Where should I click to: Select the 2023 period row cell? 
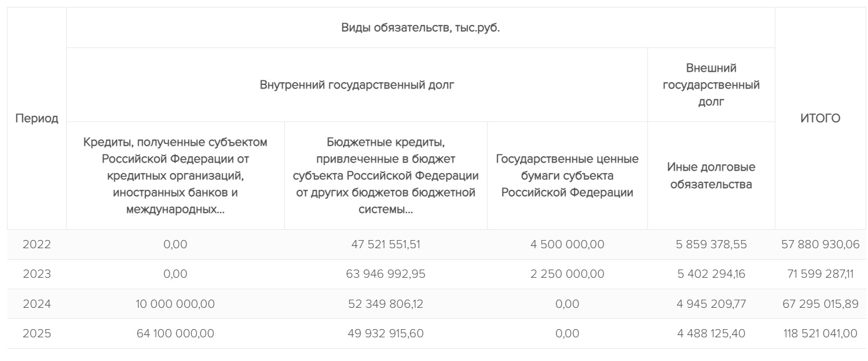[36, 274]
